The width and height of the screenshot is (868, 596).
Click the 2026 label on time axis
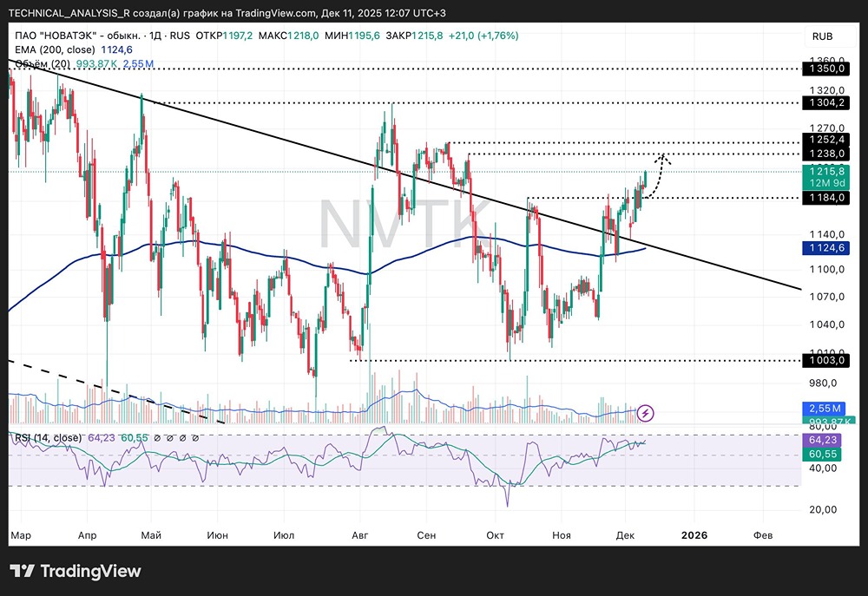[x=694, y=535]
